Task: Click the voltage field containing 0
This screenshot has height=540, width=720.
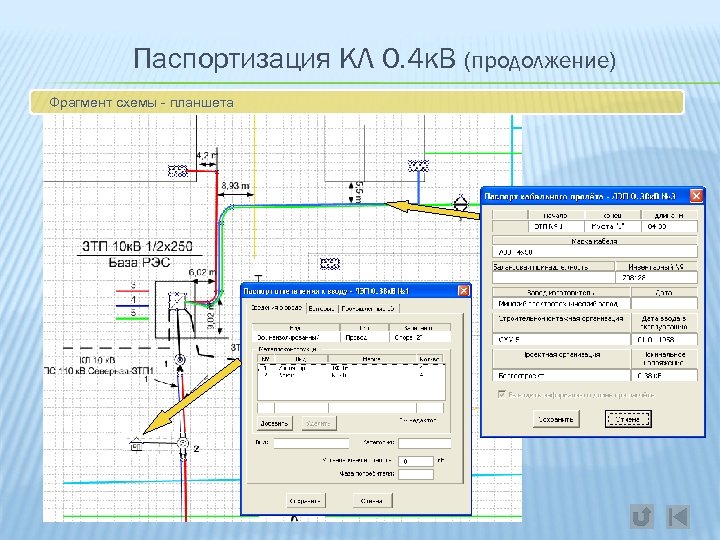Action: coord(416,461)
